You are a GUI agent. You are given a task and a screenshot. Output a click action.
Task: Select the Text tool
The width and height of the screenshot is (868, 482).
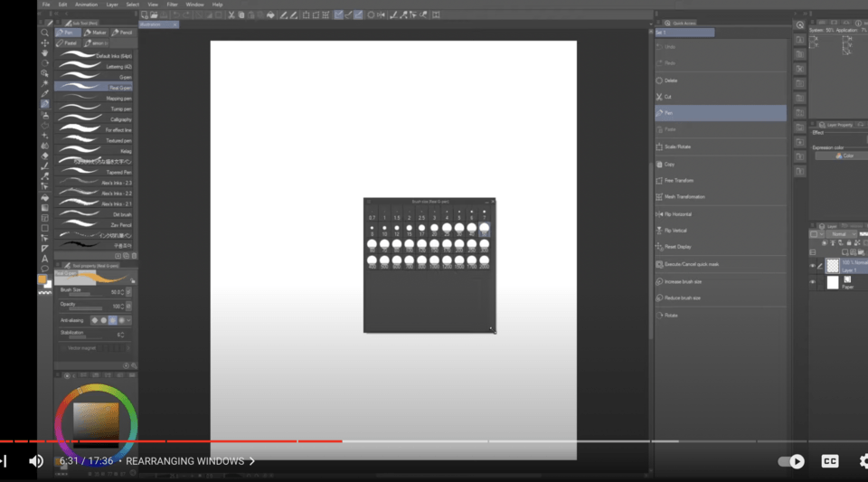[x=44, y=259]
